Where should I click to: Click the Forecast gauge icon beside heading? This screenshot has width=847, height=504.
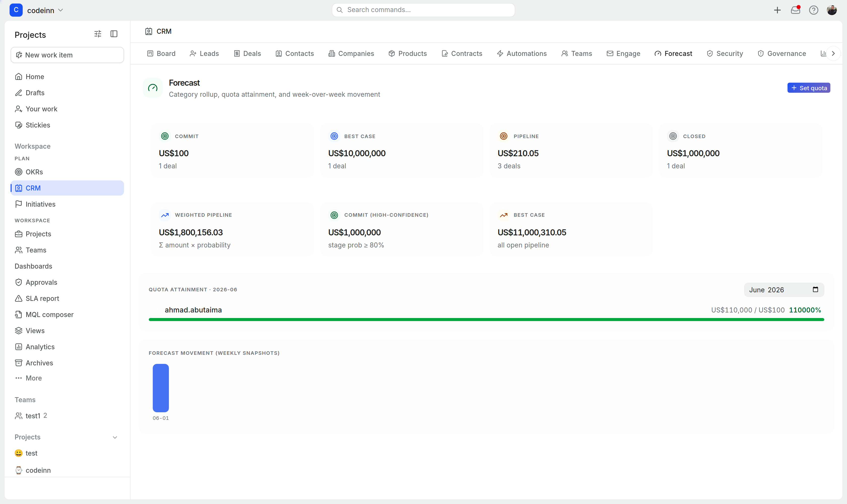click(x=153, y=88)
